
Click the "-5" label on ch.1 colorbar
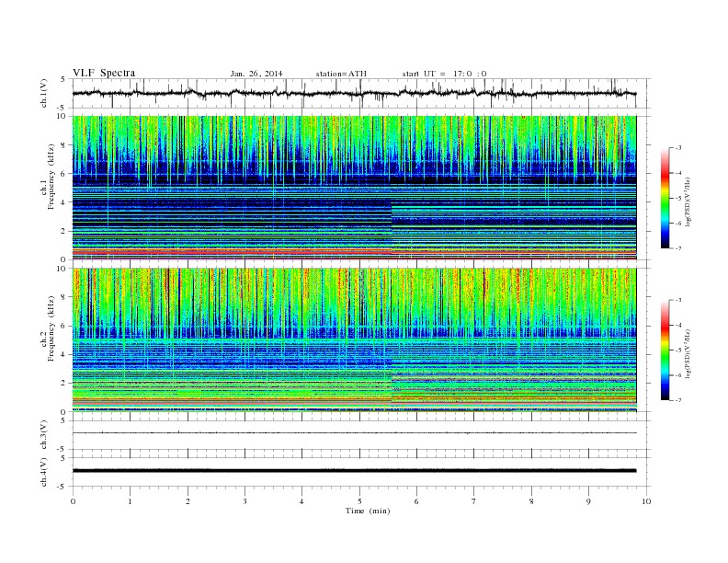(x=678, y=198)
